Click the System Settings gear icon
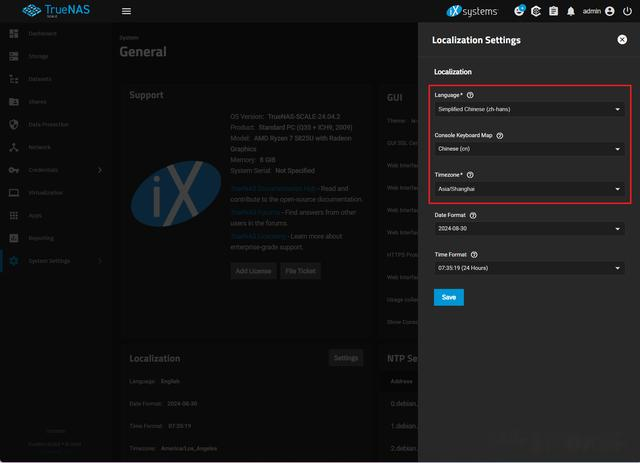The image size is (640, 463). pyautogui.click(x=14, y=261)
